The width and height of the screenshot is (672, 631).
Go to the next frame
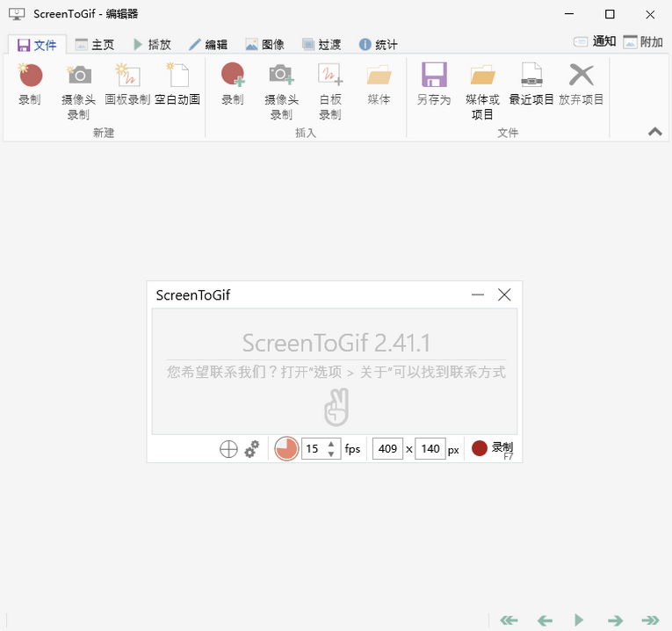pos(615,620)
